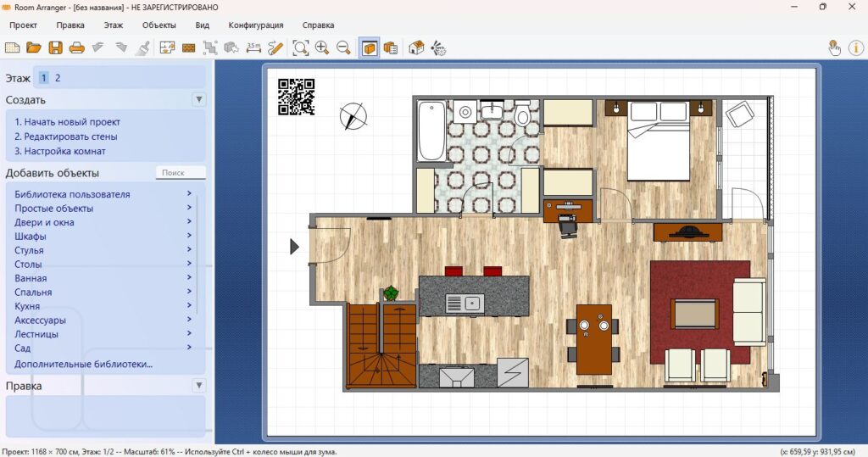Screen dimensions: 868x457
Task: Open the Этаж menu
Action: (114, 25)
